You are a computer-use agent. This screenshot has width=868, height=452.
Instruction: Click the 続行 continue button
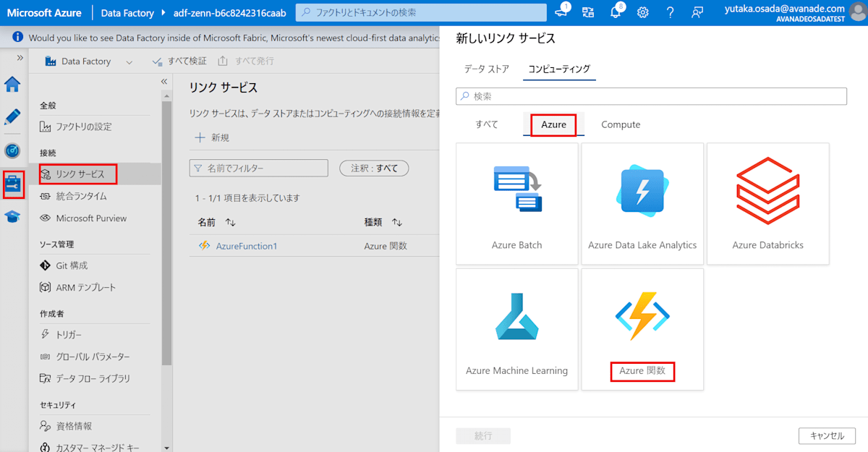483,436
